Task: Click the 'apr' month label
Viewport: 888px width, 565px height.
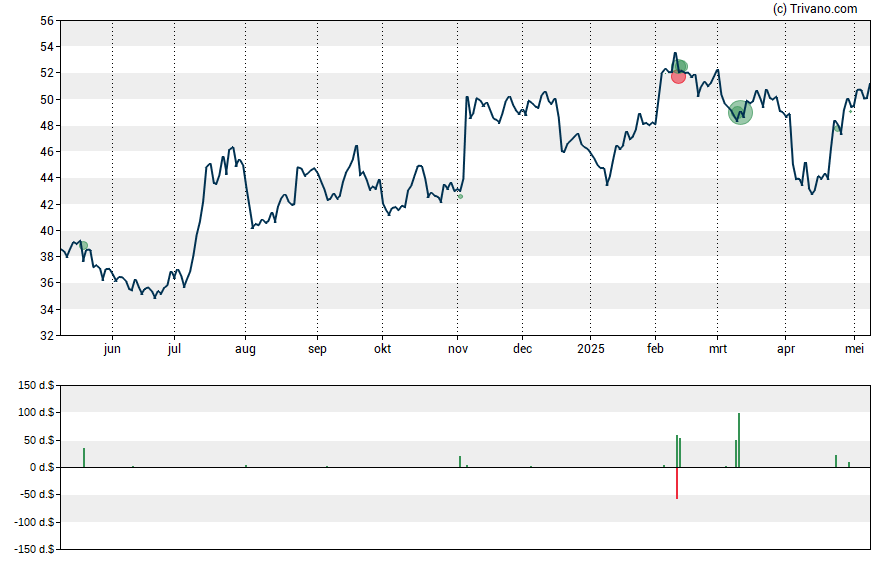Action: tap(785, 349)
